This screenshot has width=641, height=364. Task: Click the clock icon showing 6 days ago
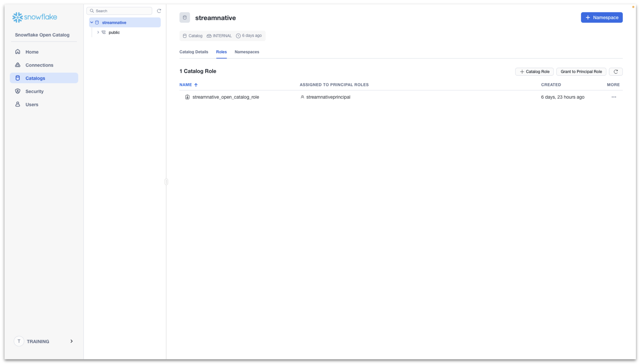coord(238,35)
